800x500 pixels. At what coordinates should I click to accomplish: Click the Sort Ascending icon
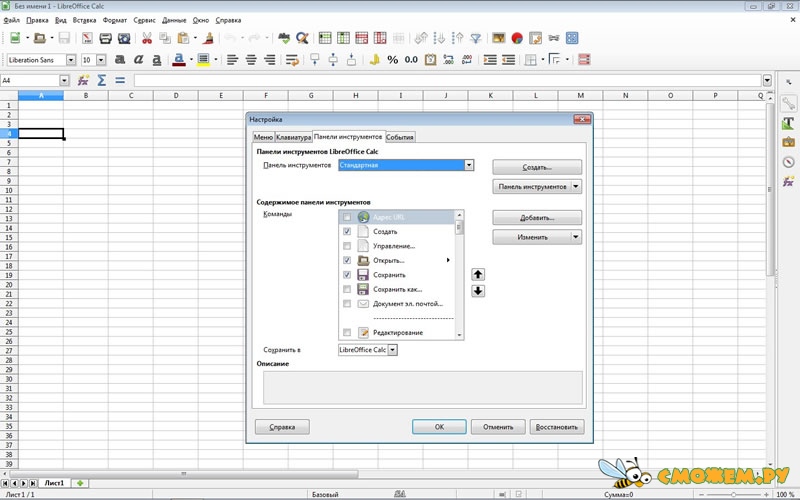[x=439, y=38]
